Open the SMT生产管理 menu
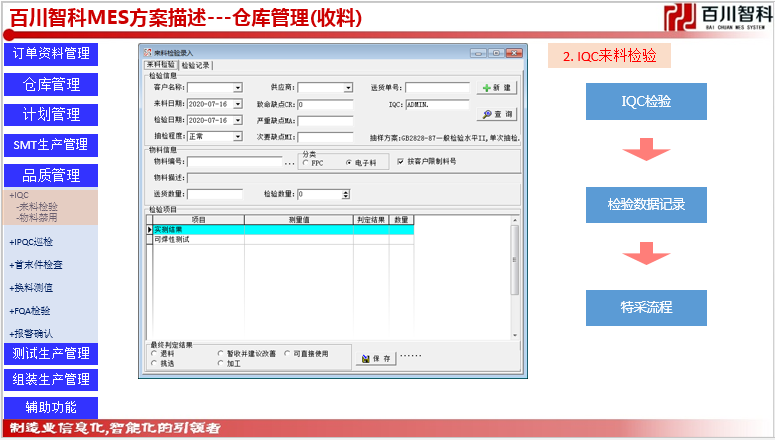The height and width of the screenshot is (440, 775). [x=51, y=145]
